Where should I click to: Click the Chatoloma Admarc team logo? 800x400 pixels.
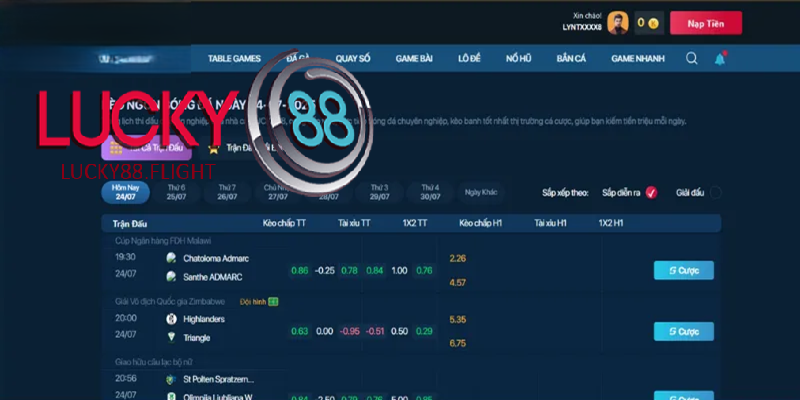click(x=171, y=258)
